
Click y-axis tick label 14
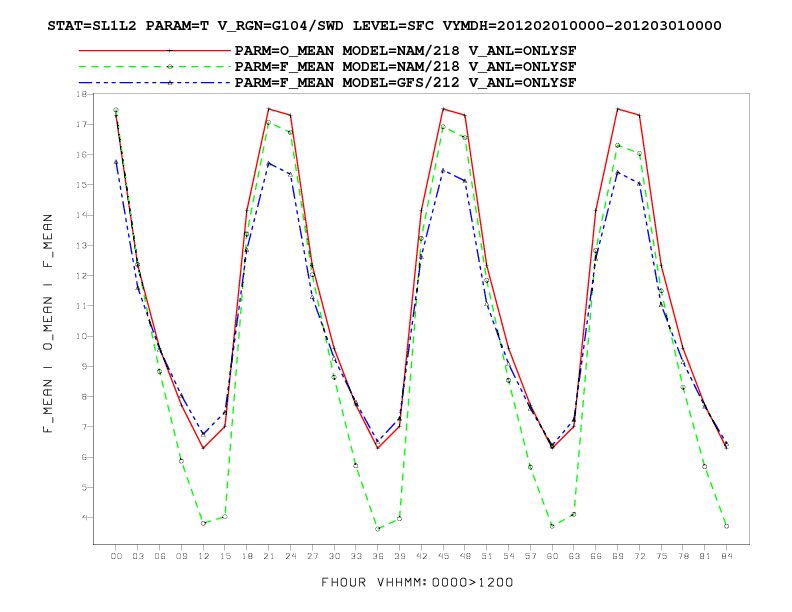click(82, 215)
